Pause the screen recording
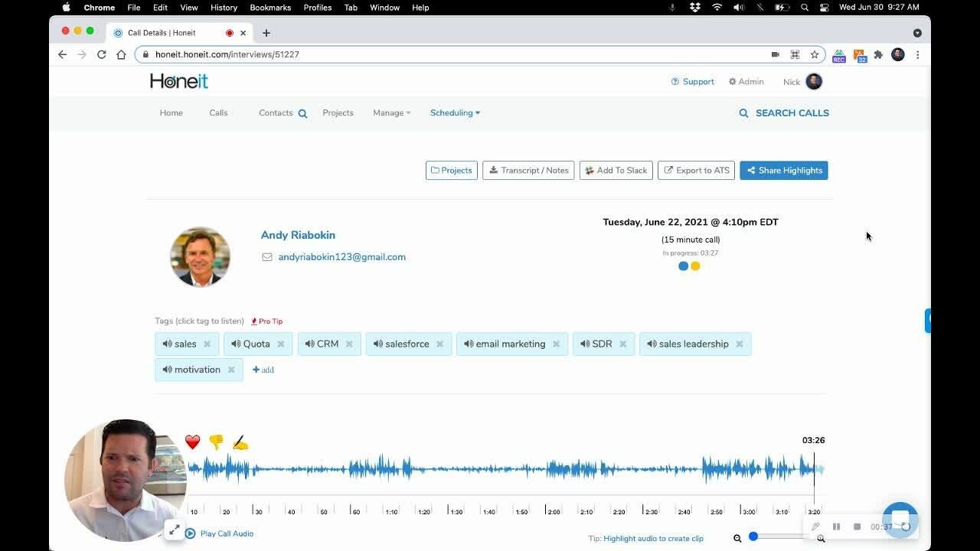This screenshot has height=551, width=980. point(836,527)
